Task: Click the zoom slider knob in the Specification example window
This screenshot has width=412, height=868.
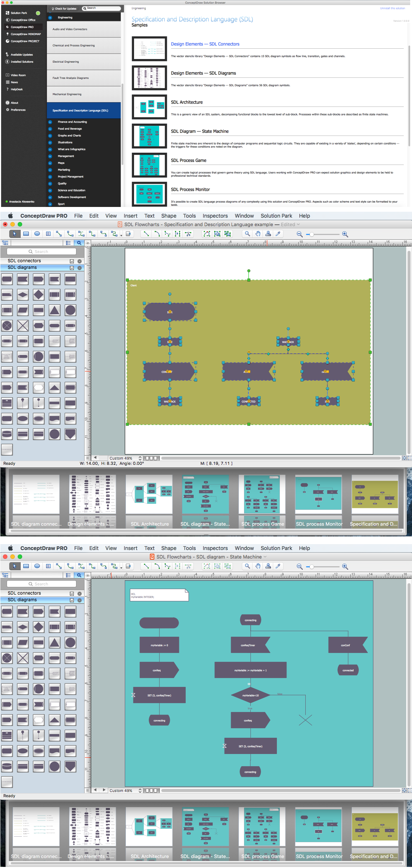Action: tap(312, 234)
